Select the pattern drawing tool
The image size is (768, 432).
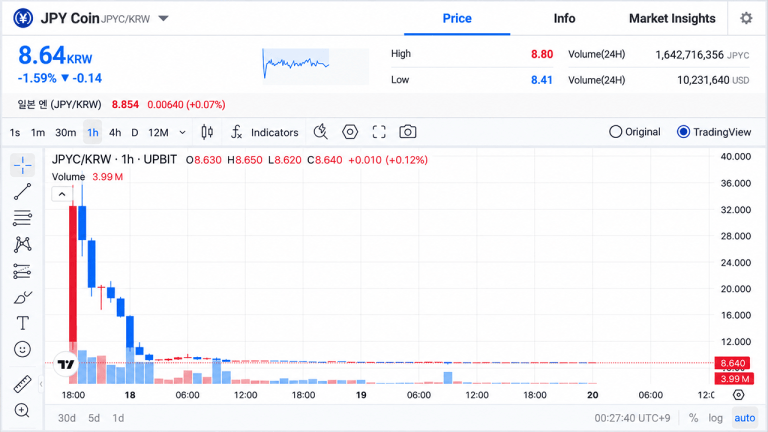pos(23,244)
